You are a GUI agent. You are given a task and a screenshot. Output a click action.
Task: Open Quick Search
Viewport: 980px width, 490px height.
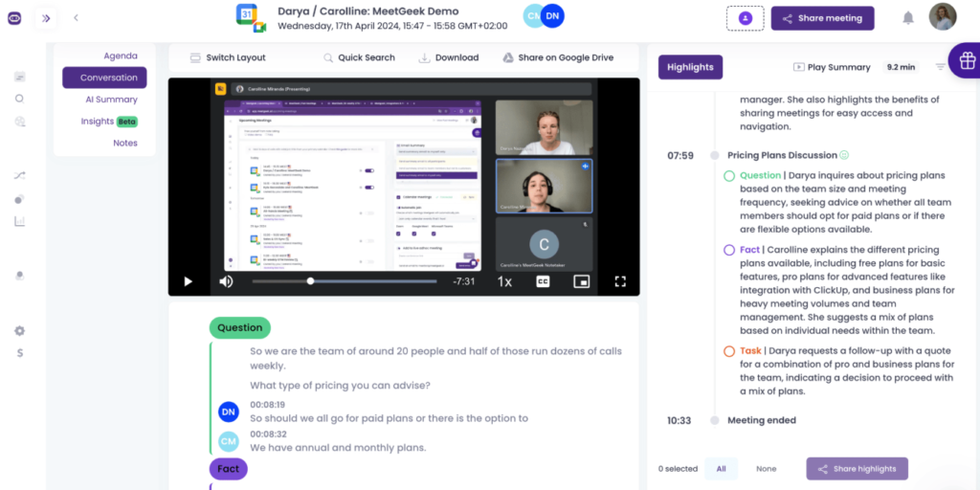pyautogui.click(x=359, y=57)
